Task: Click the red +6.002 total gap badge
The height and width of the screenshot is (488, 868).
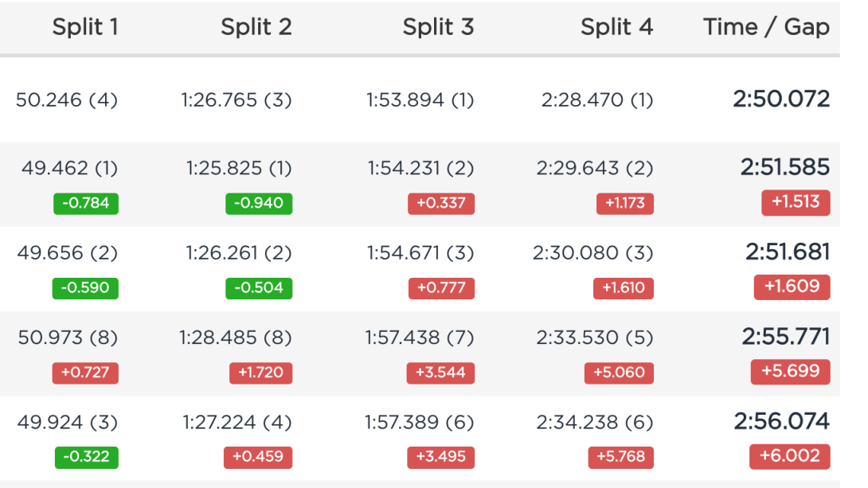Action: [789, 456]
